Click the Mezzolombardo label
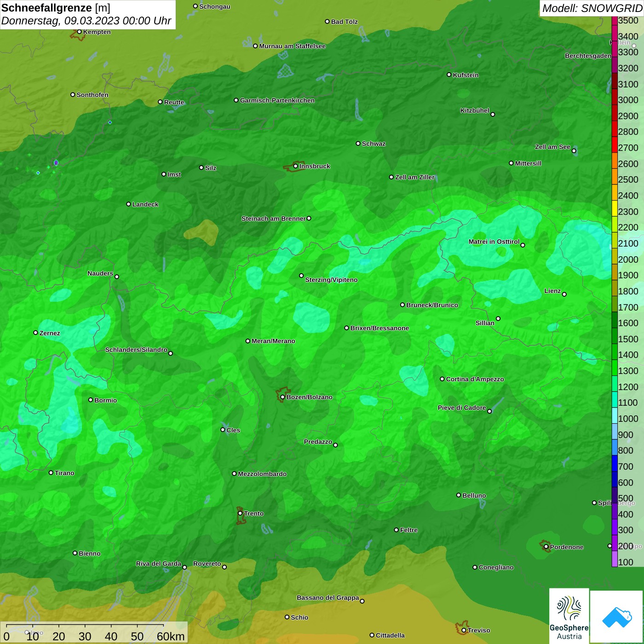Viewport: 644px width, 644px height. coord(262,474)
